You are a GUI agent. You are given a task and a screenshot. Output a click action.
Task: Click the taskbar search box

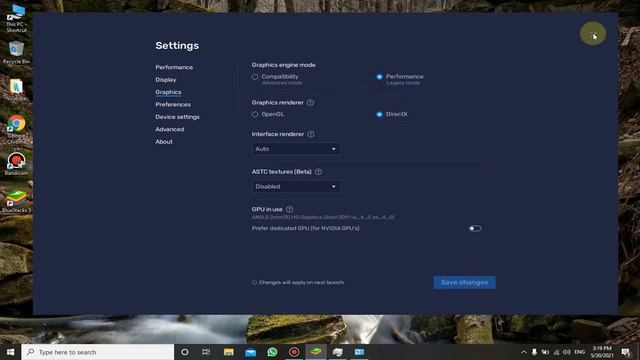(x=98, y=352)
